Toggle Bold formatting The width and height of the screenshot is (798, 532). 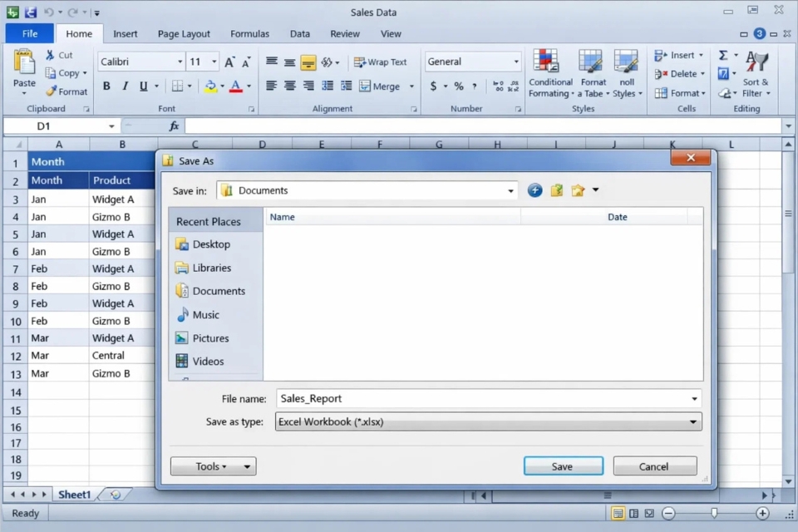coord(106,86)
